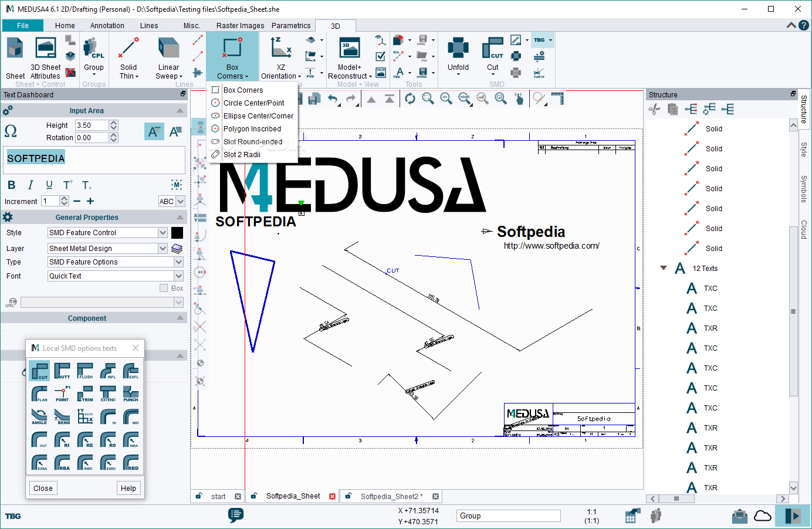Screen dimensions: 812x529
Task: Toggle Underline text formatting
Action: [49, 185]
